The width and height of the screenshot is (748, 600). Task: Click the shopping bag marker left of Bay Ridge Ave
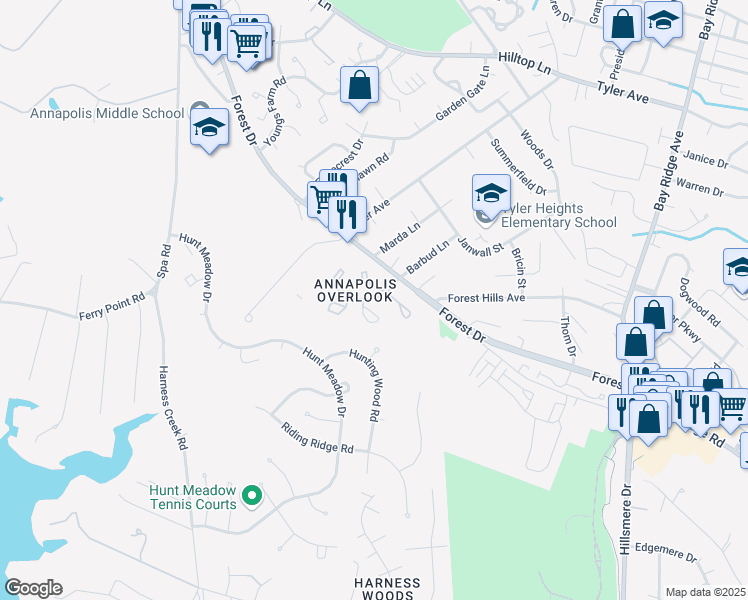(635, 343)
